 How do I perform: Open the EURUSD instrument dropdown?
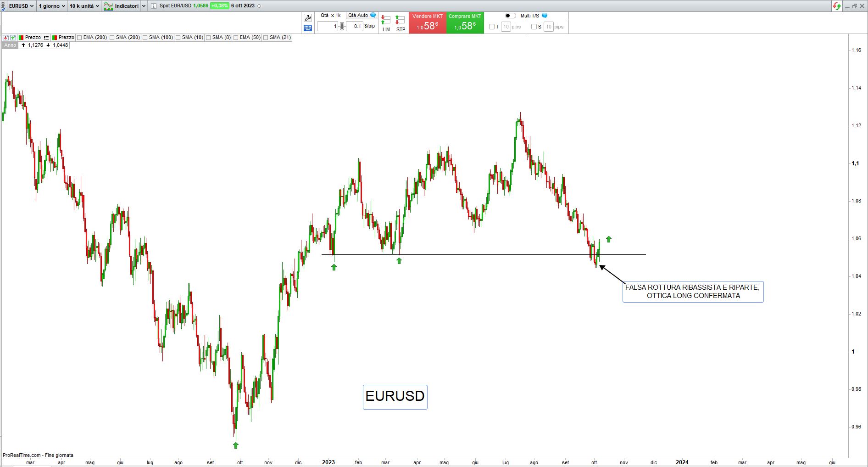[21, 6]
